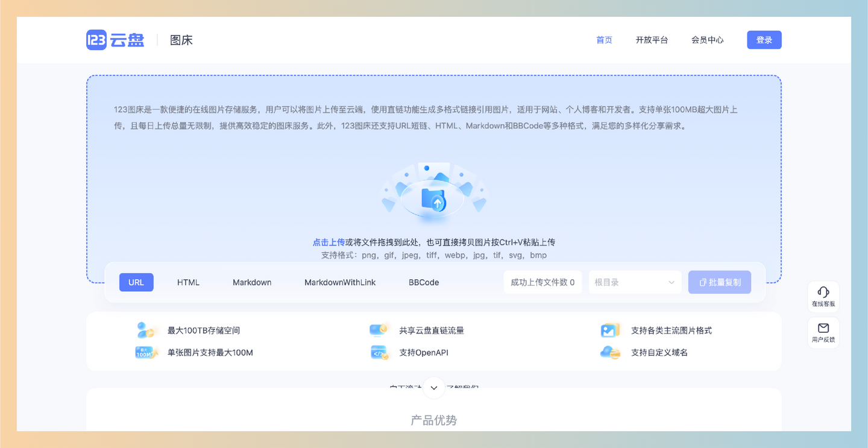
Task: Click the 点击上传 link
Action: pos(329,242)
